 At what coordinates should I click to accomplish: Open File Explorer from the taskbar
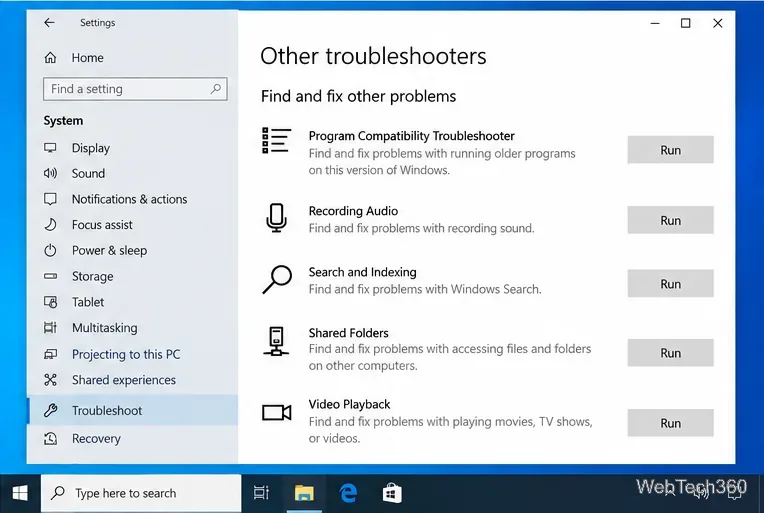[x=305, y=493]
